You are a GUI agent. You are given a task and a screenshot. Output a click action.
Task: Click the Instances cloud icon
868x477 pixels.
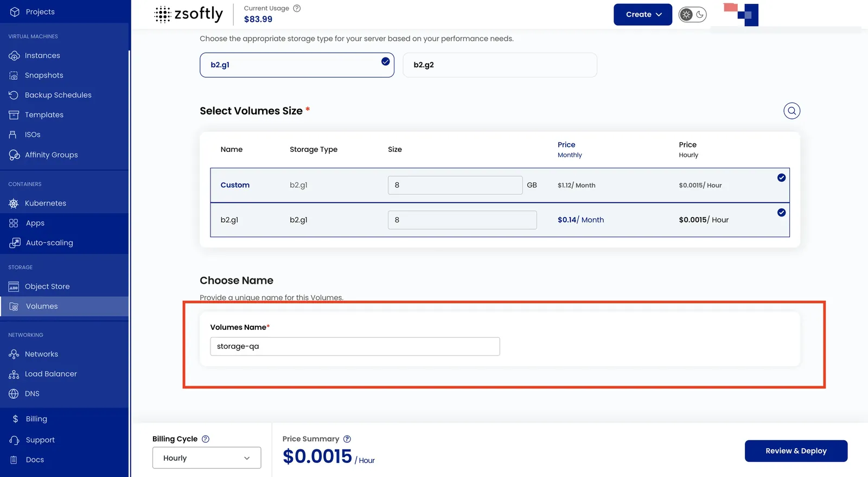click(14, 55)
